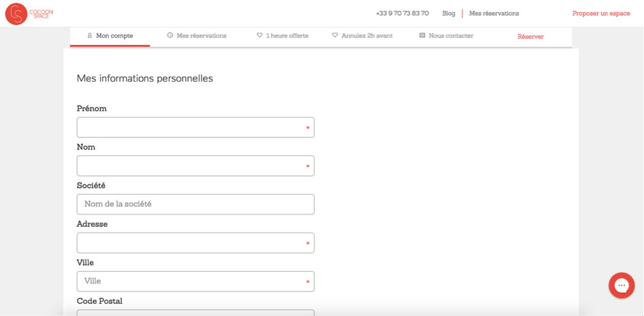Focus the Adresse input field
Screen dimensions: 644x316
(x=196, y=243)
